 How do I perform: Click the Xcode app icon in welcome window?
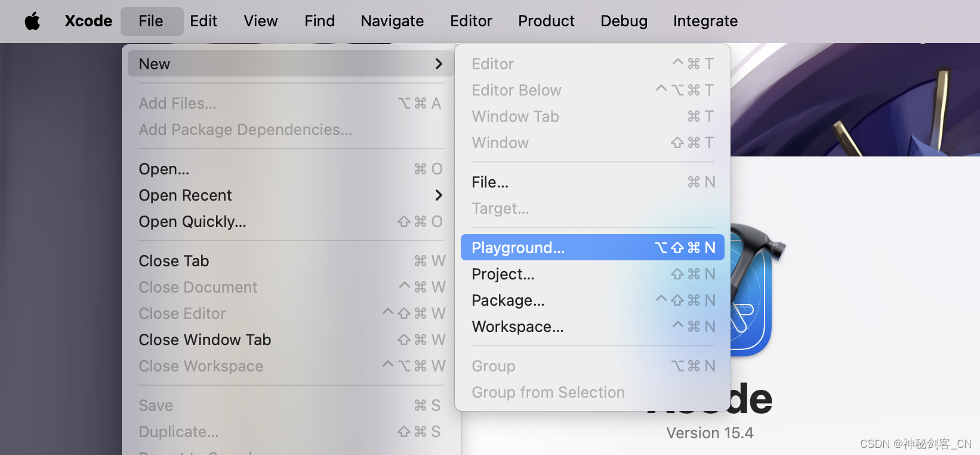tap(752, 290)
